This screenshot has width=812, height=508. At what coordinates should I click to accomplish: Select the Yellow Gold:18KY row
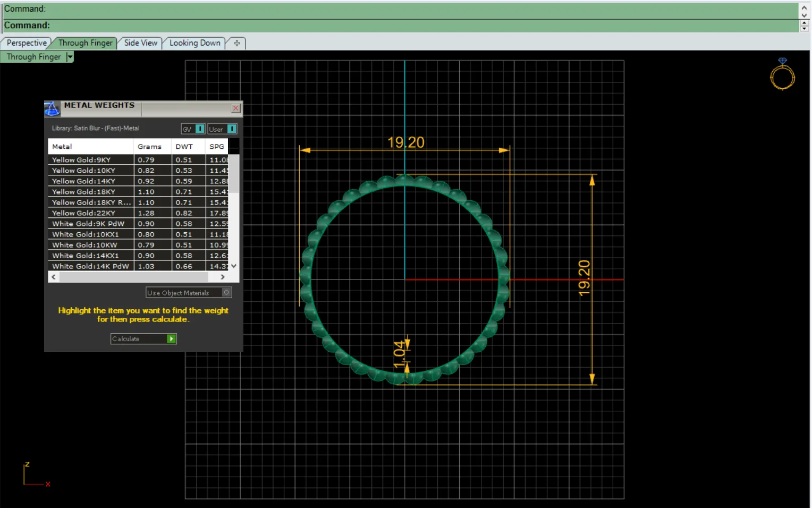pos(138,192)
